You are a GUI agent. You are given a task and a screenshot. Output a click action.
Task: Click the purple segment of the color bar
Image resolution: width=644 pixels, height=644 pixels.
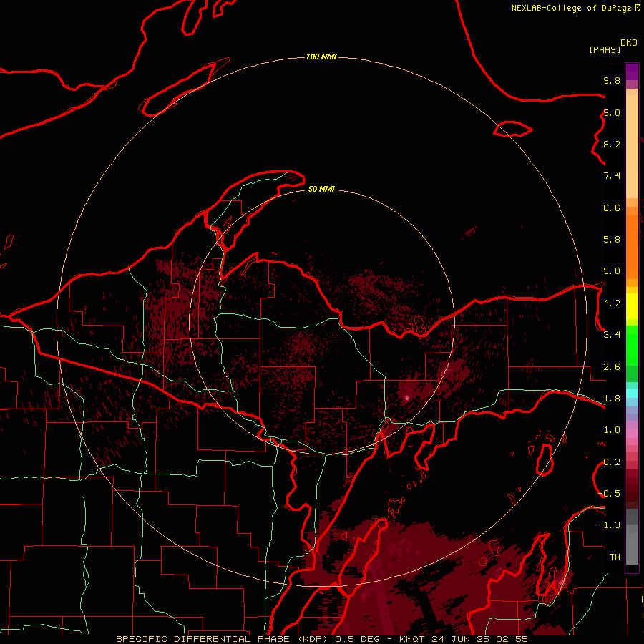[x=632, y=72]
